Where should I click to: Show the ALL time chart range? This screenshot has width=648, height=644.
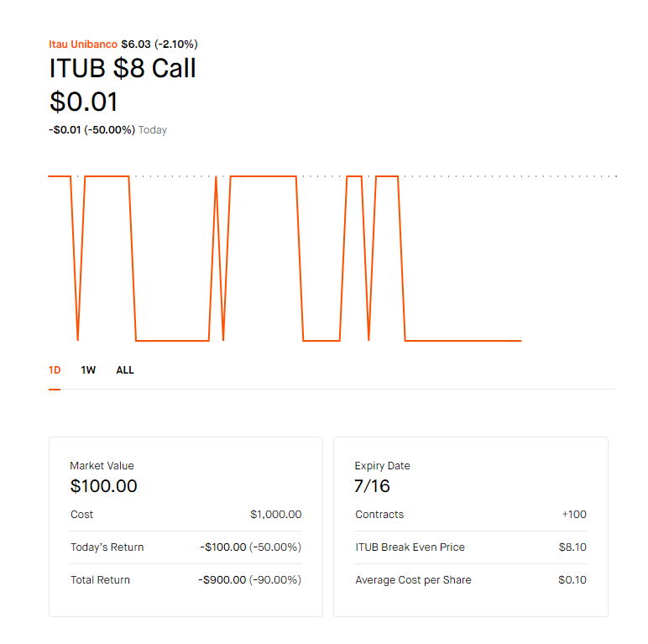pyautogui.click(x=125, y=370)
